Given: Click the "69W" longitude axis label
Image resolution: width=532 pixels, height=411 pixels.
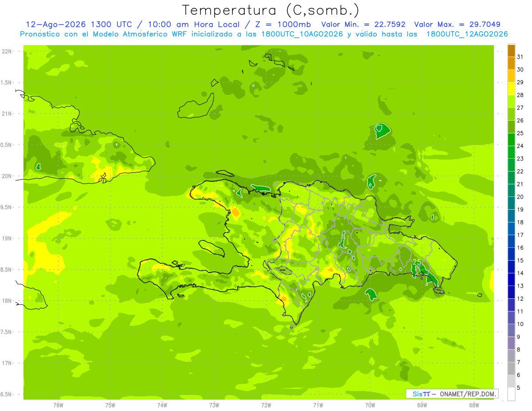Looking at the screenshot, I should [422, 405].
